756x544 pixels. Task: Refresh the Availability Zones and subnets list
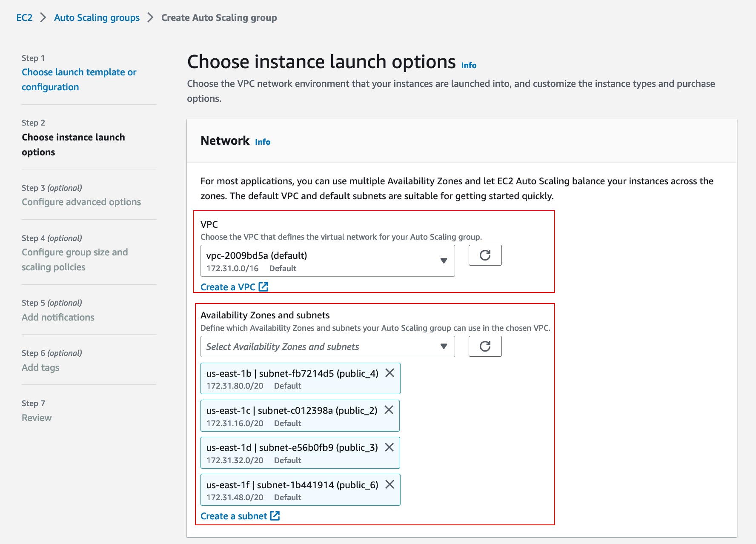[x=485, y=346]
